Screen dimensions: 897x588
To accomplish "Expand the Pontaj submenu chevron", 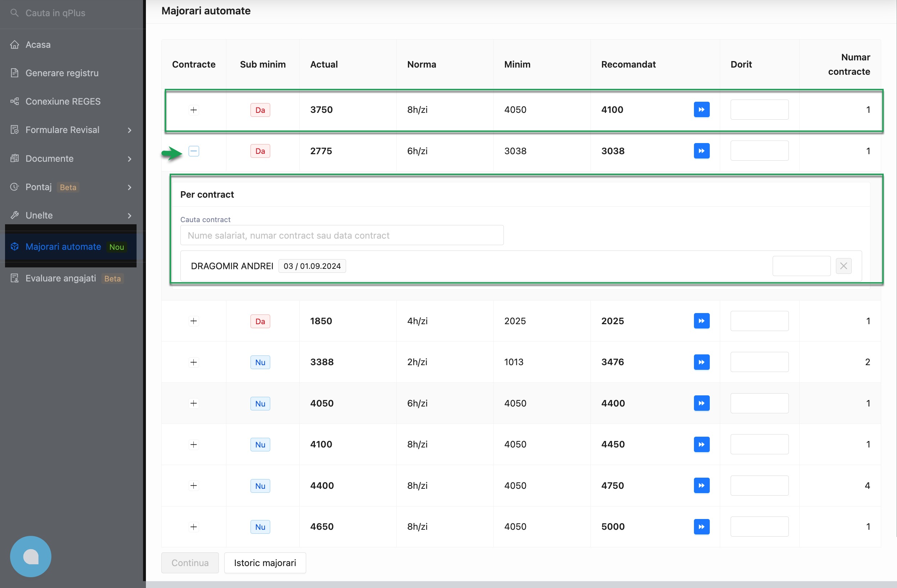I will pyautogui.click(x=130, y=187).
